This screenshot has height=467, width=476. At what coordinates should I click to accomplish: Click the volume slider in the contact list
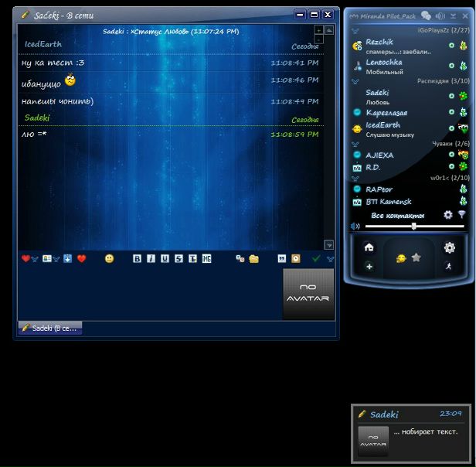[413, 227]
